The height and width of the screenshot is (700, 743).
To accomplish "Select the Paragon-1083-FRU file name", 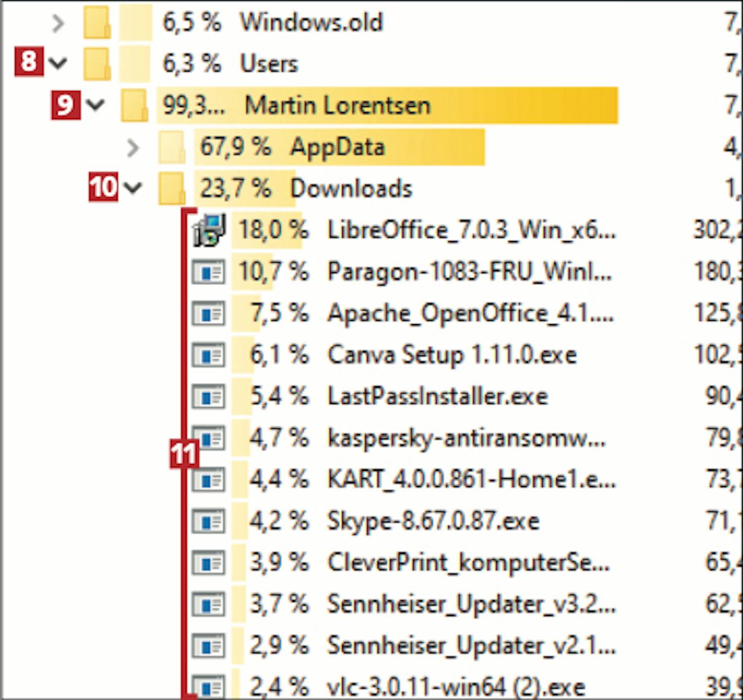I will coord(470,272).
